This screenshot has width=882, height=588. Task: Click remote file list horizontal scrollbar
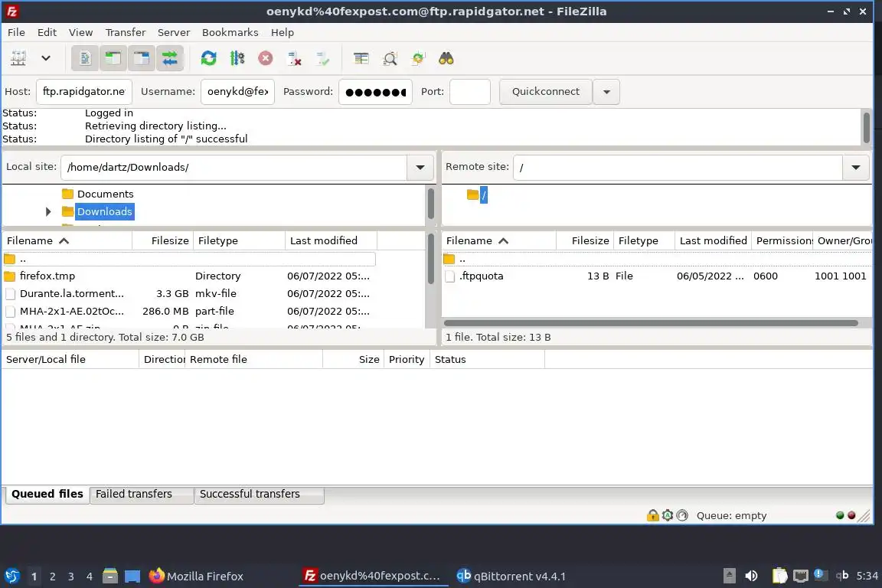point(651,323)
